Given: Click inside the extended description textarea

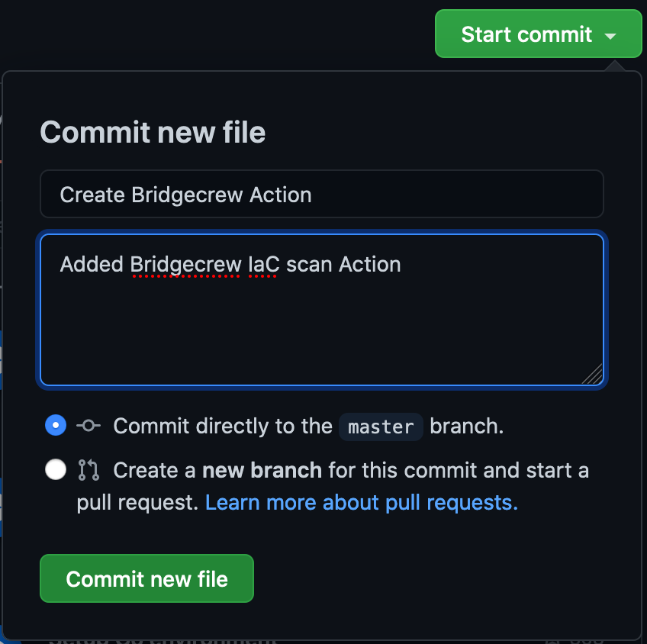Looking at the screenshot, I should tap(322, 310).
